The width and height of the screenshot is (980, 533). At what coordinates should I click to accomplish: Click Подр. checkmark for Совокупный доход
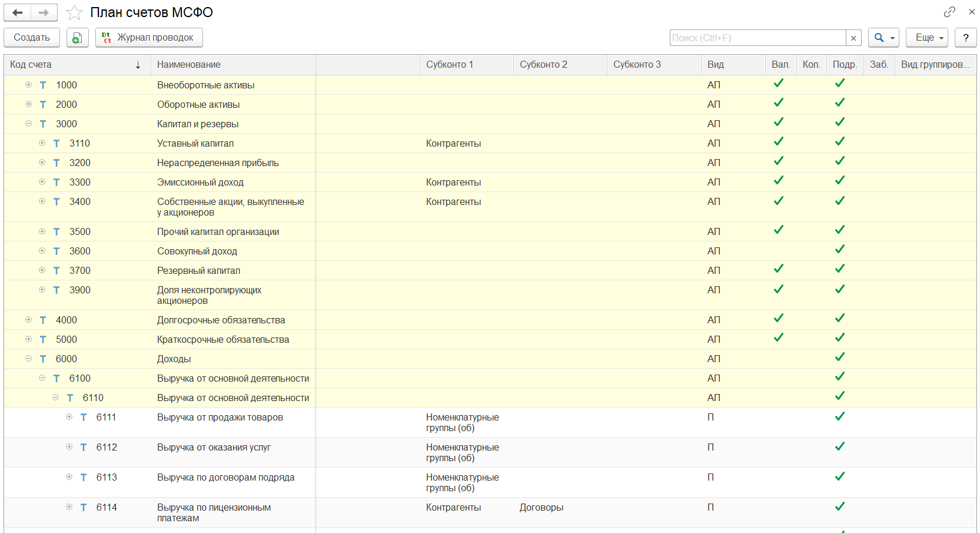[x=840, y=249]
